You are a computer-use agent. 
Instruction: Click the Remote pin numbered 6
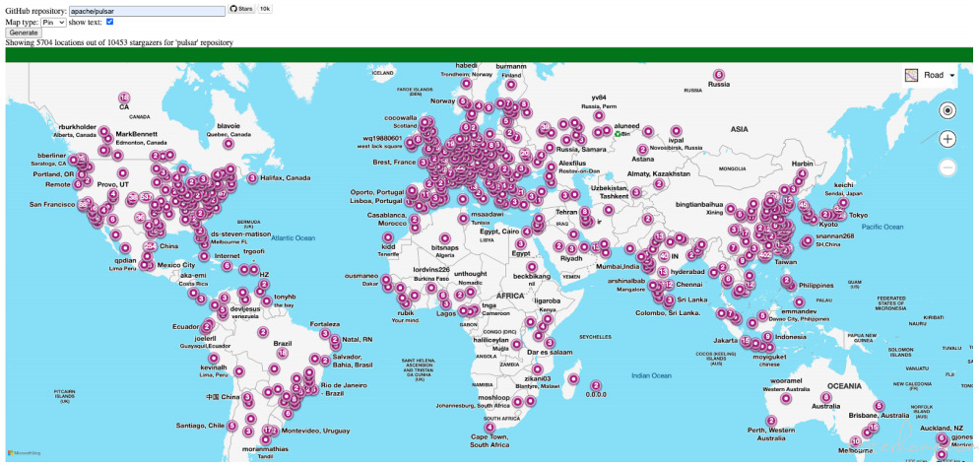tap(78, 184)
